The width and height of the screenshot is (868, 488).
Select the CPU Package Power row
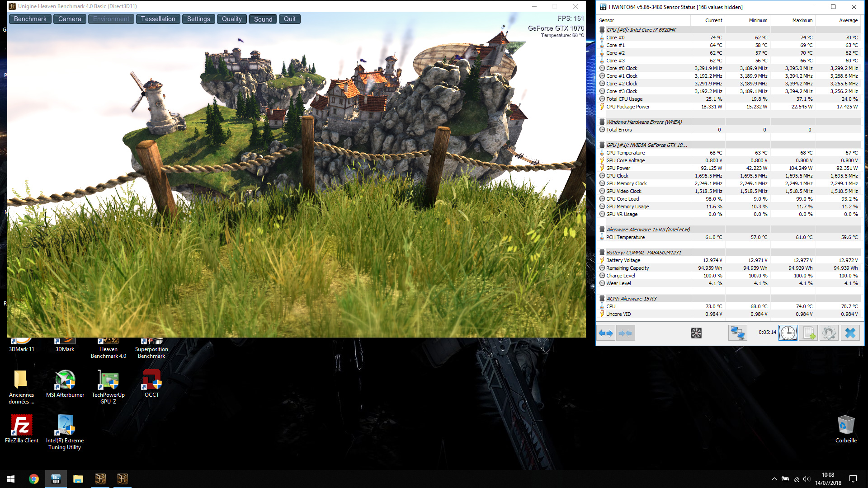pyautogui.click(x=729, y=107)
